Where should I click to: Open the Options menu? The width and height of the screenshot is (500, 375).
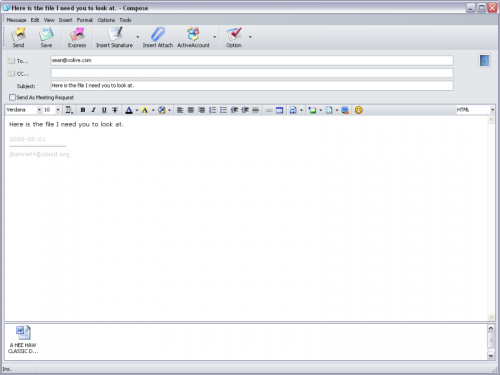coord(106,20)
